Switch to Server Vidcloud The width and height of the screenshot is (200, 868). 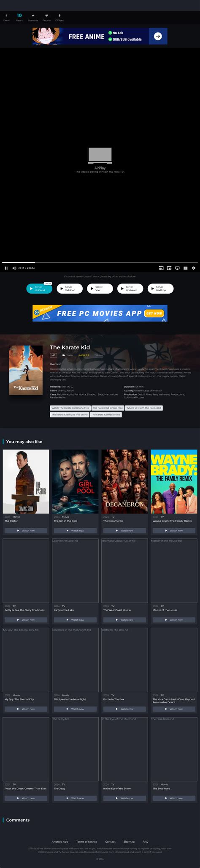coord(70,289)
